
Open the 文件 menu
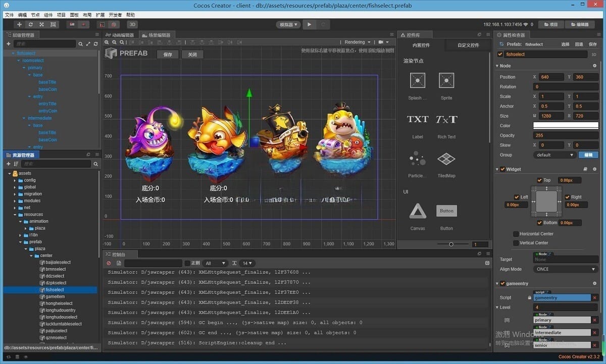point(9,15)
